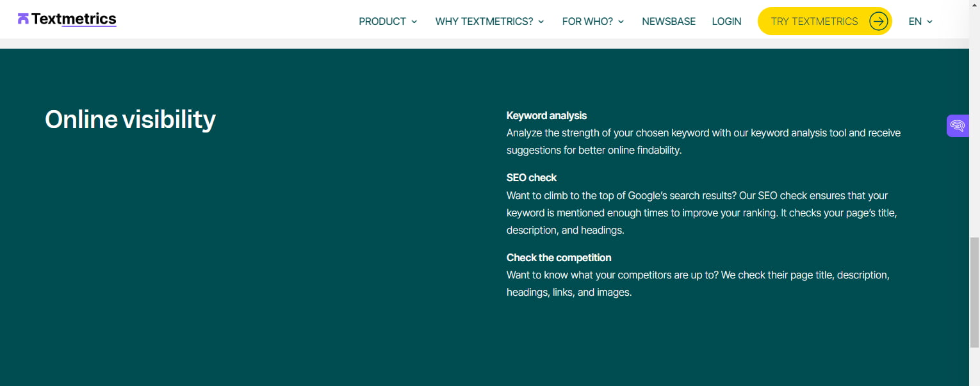Click the scrollbar's up arrow

(x=976, y=5)
